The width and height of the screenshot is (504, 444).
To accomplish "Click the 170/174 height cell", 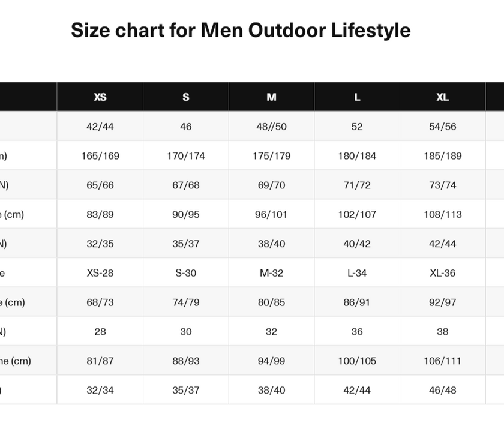I will coord(186,156).
